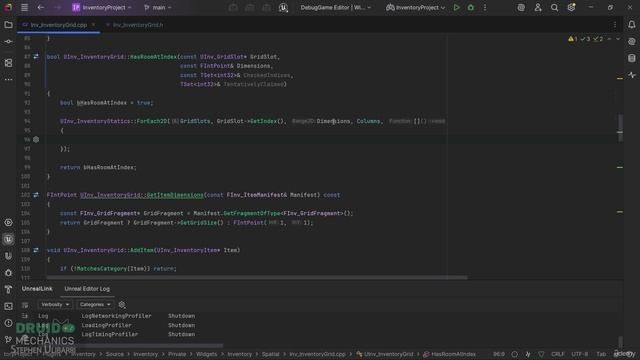The width and height of the screenshot is (640, 360).
Task: Click the 96:9 caret position indicator
Action: tap(499, 354)
